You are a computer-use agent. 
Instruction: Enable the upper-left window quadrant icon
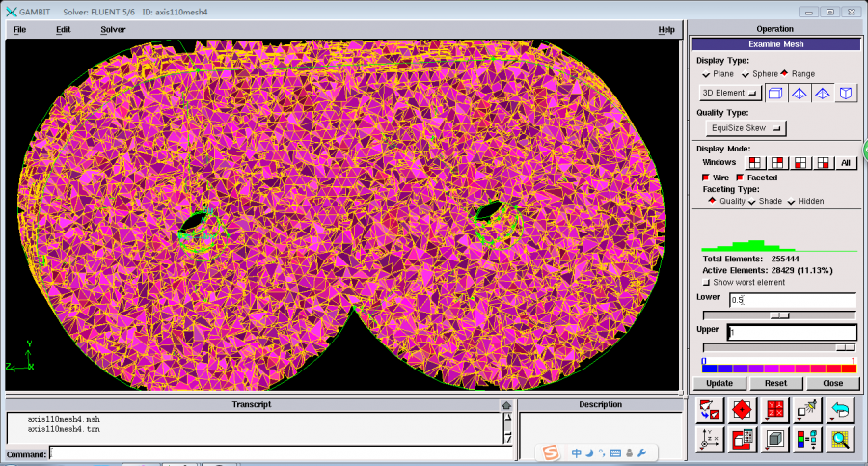754,162
